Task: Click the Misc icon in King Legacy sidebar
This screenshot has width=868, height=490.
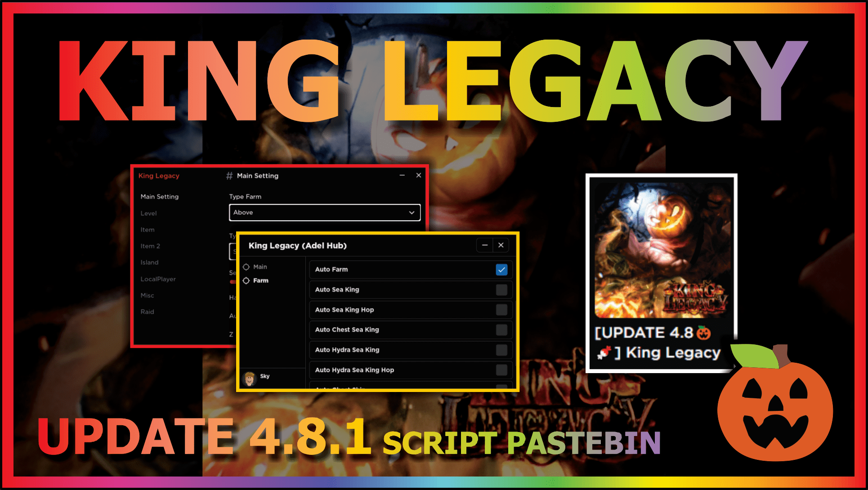Action: pos(147,296)
